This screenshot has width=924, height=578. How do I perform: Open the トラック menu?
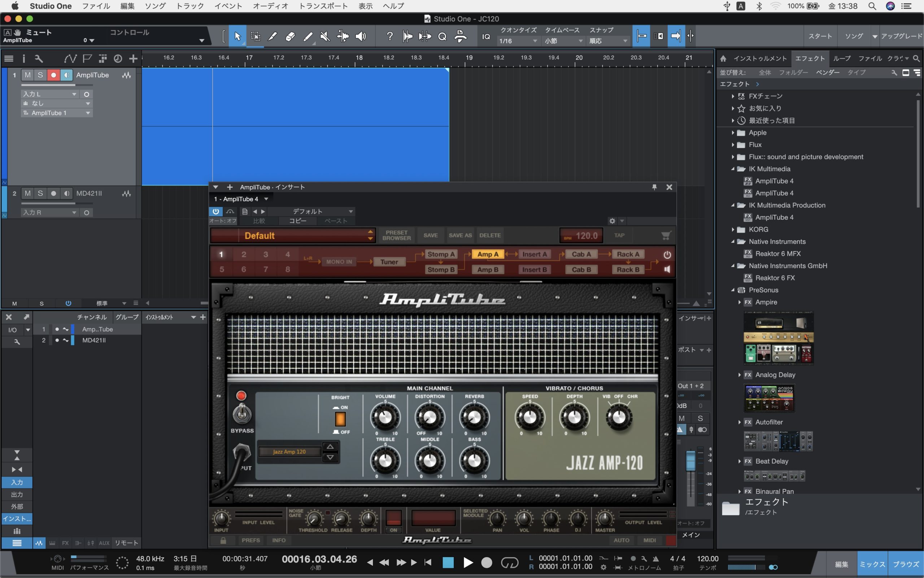point(190,6)
